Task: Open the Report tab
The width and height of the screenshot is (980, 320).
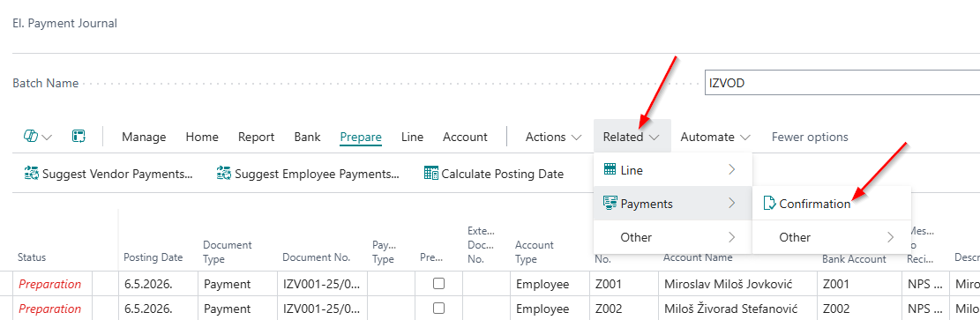Action: (257, 137)
